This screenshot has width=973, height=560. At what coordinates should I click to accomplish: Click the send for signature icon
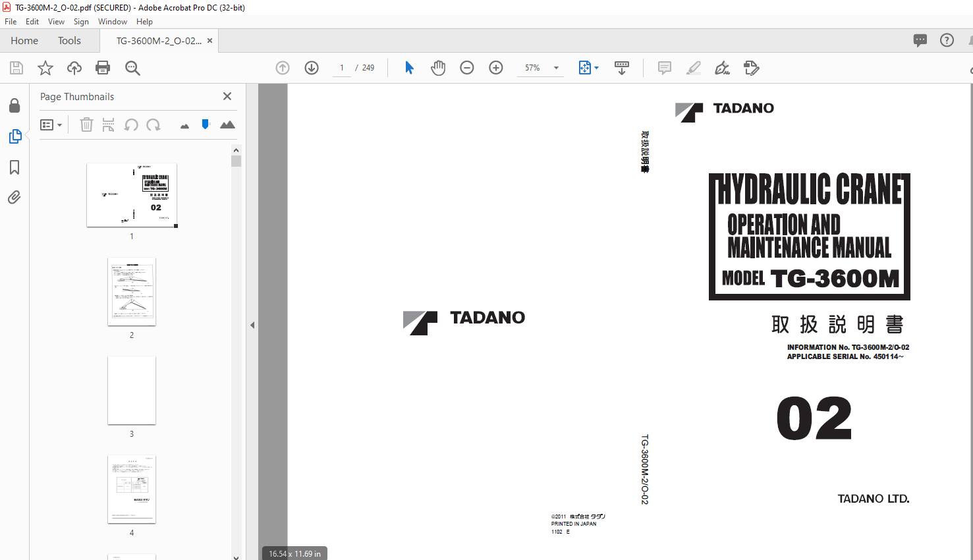(x=752, y=68)
